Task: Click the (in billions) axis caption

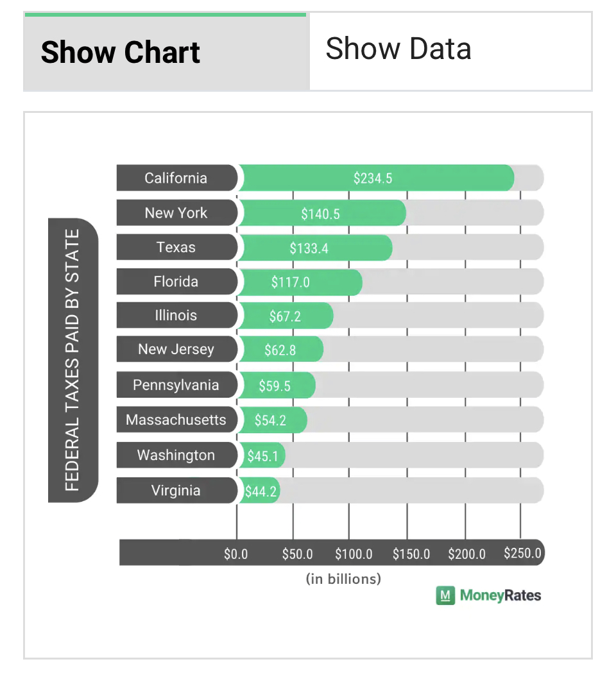Action: (343, 579)
